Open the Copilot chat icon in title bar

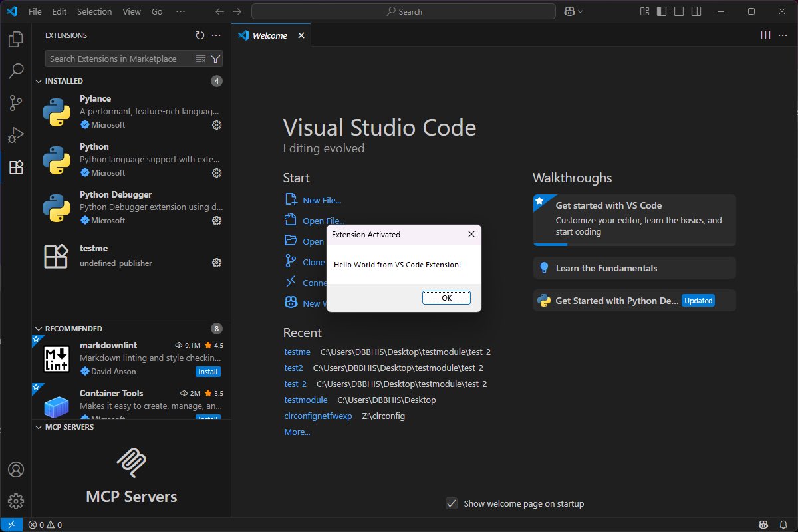tap(569, 11)
